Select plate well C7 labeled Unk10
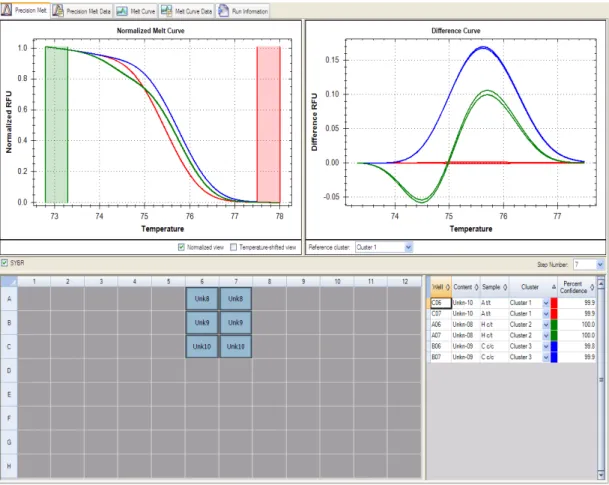609x485 pixels. click(235, 346)
